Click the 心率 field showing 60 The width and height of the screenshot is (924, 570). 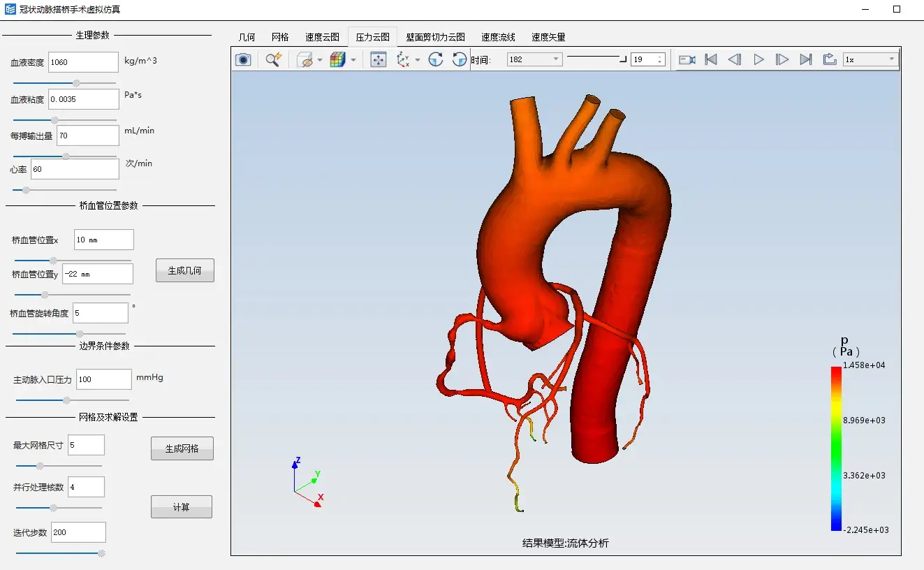(75, 169)
